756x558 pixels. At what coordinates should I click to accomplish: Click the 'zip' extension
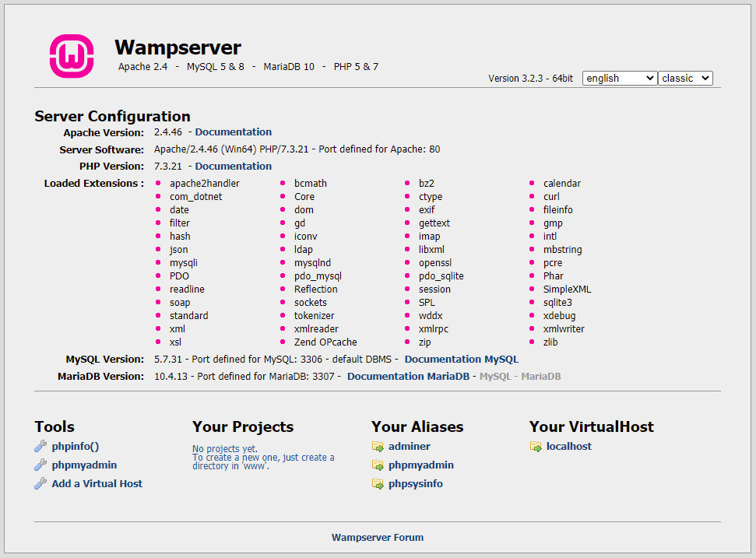click(425, 342)
